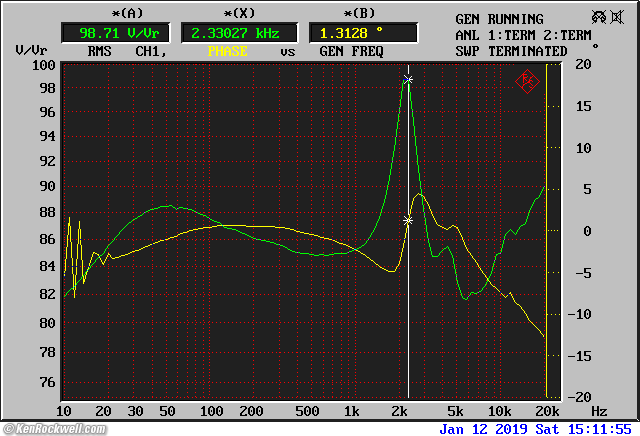Click the GEN RUNNING status text
This screenshot has height=436, width=640.
[499, 19]
